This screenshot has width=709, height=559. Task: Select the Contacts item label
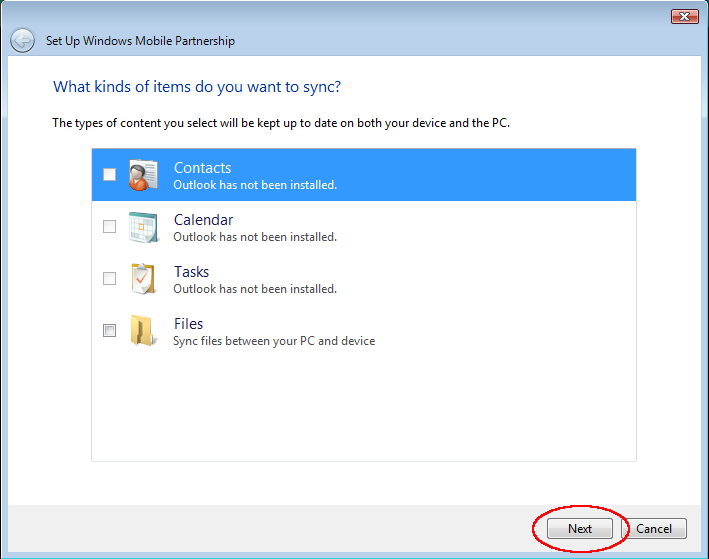pyautogui.click(x=202, y=168)
